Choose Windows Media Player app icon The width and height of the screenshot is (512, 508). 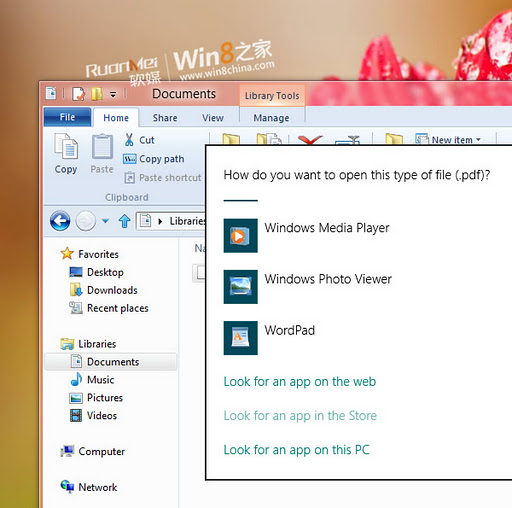click(x=240, y=236)
